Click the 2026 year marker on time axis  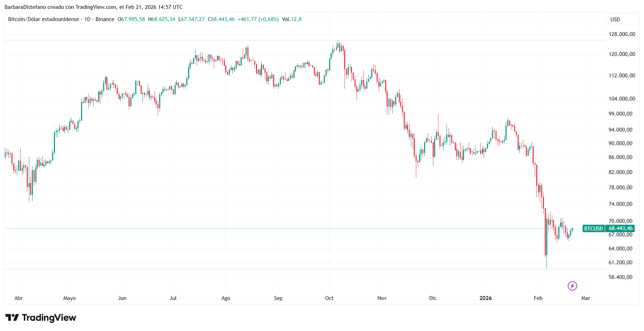pyautogui.click(x=485, y=298)
